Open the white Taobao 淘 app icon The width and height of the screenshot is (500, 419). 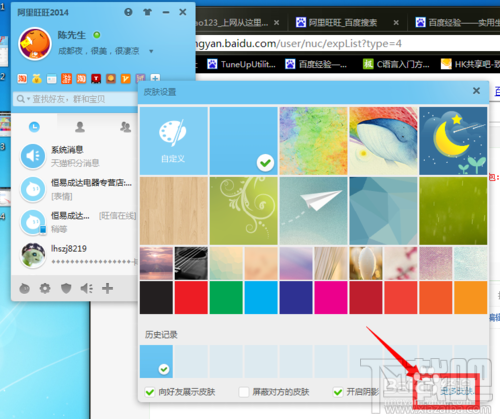point(22,79)
